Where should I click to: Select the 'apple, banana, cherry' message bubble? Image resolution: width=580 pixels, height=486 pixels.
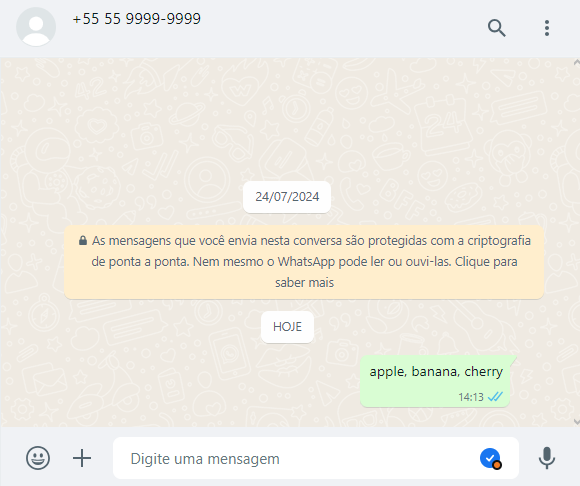click(435, 381)
